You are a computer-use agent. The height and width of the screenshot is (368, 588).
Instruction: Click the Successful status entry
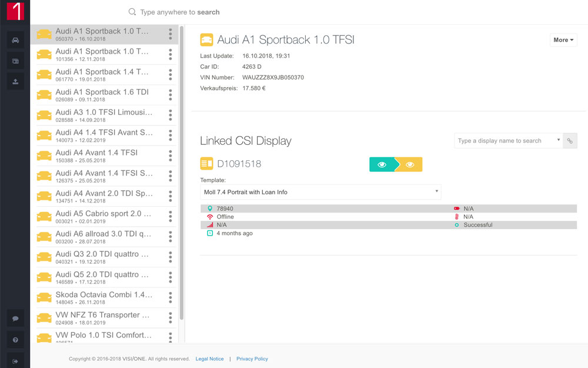[477, 225]
